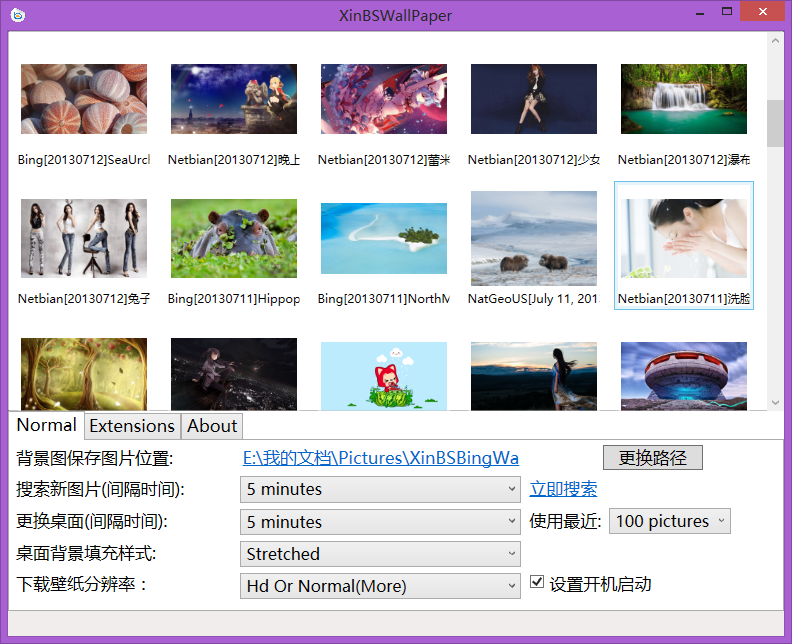The height and width of the screenshot is (644, 792).
Task: Select the golden fantasy forest thumbnail
Action: coord(84,374)
